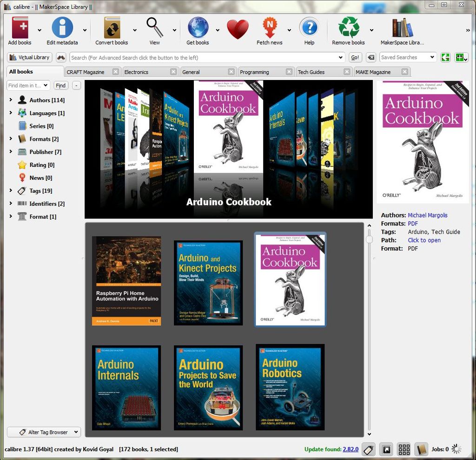Close the CRAFT Magazine tab
This screenshot has height=460, width=476.
(x=115, y=72)
